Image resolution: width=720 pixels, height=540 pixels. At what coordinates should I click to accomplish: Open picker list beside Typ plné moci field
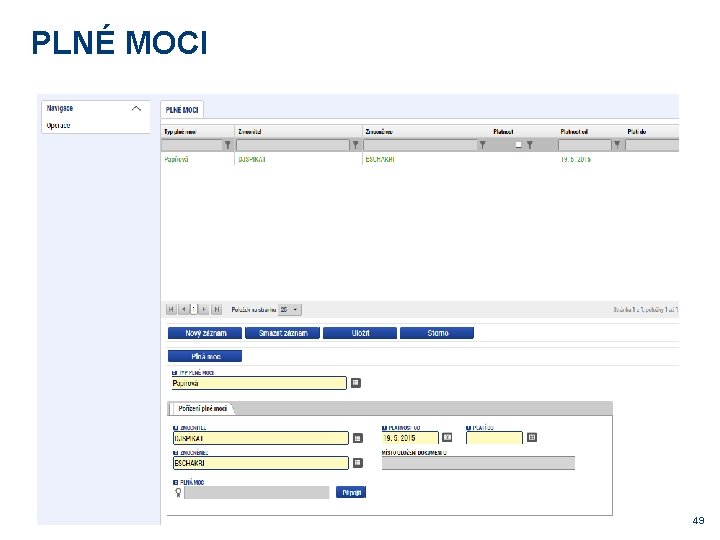[x=356, y=382]
